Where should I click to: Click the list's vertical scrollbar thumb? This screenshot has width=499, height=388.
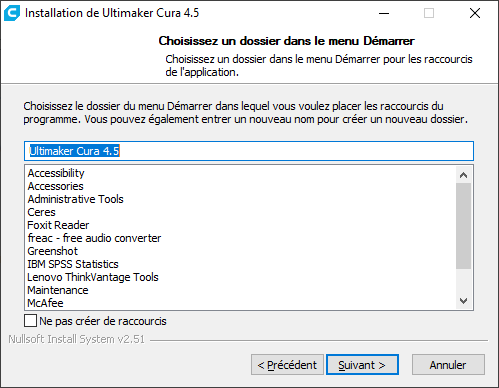(x=463, y=226)
